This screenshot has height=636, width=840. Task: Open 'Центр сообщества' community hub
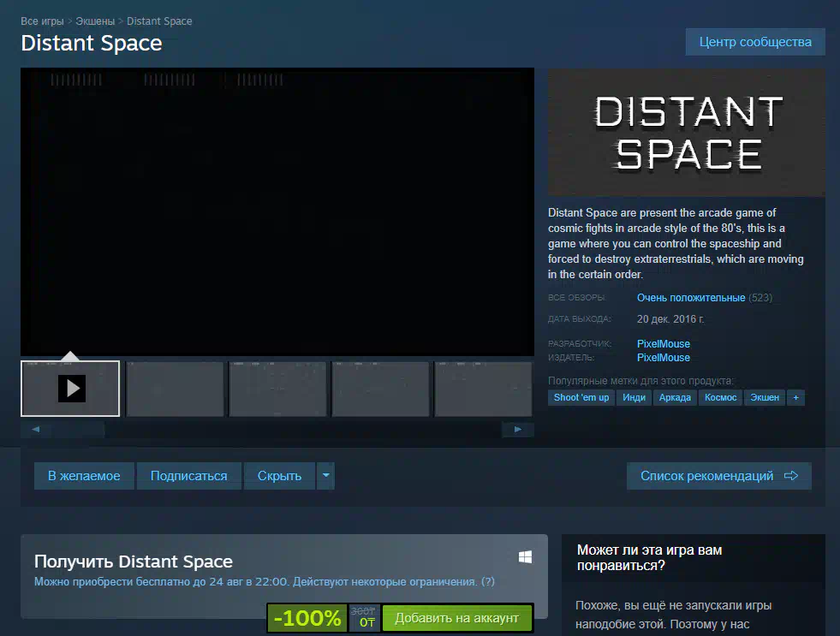coord(755,42)
